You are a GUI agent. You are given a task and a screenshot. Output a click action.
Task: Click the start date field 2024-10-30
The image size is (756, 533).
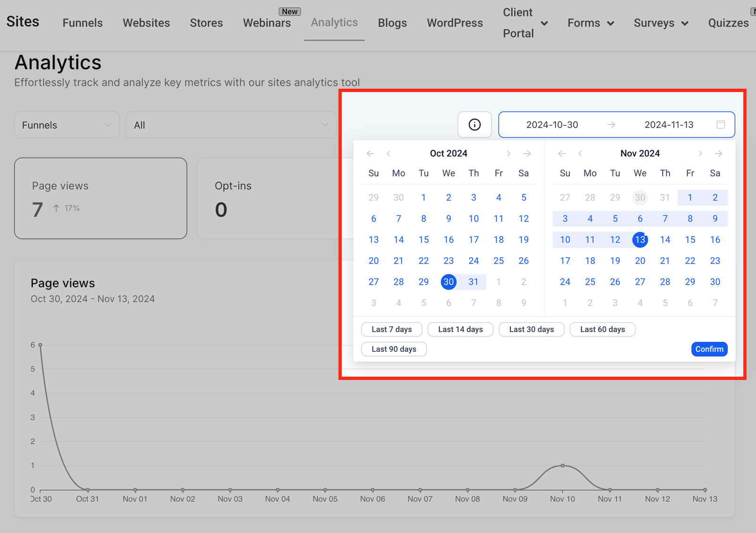click(x=552, y=125)
